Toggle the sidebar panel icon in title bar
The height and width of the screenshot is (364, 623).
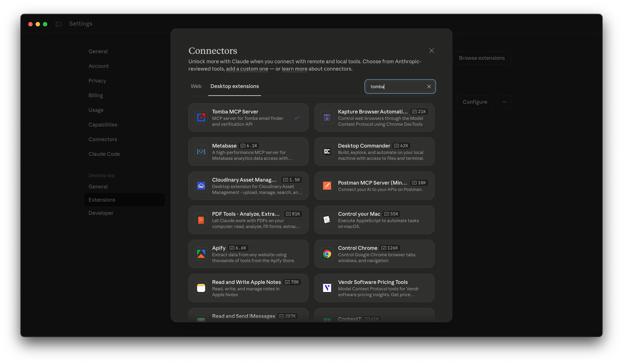click(x=59, y=24)
